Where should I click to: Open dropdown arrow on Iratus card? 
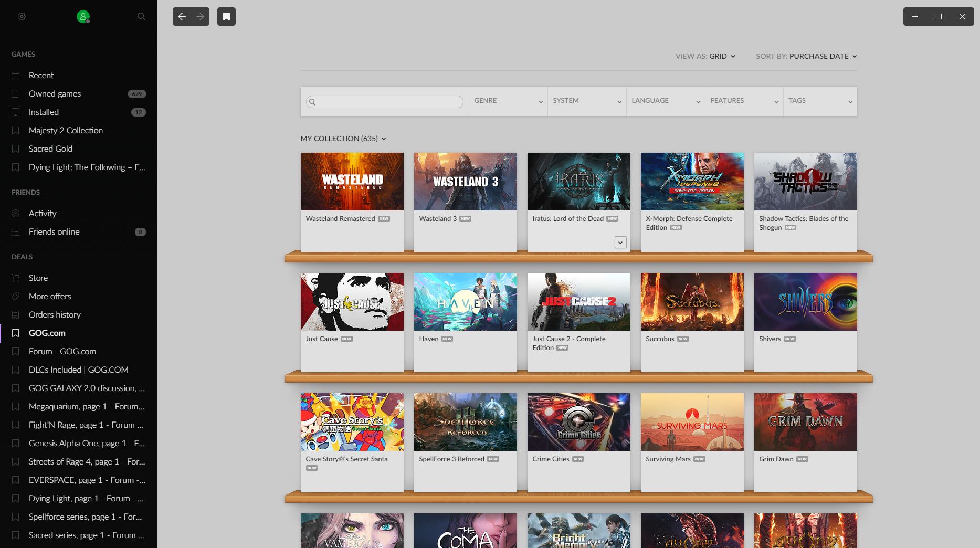[620, 243]
